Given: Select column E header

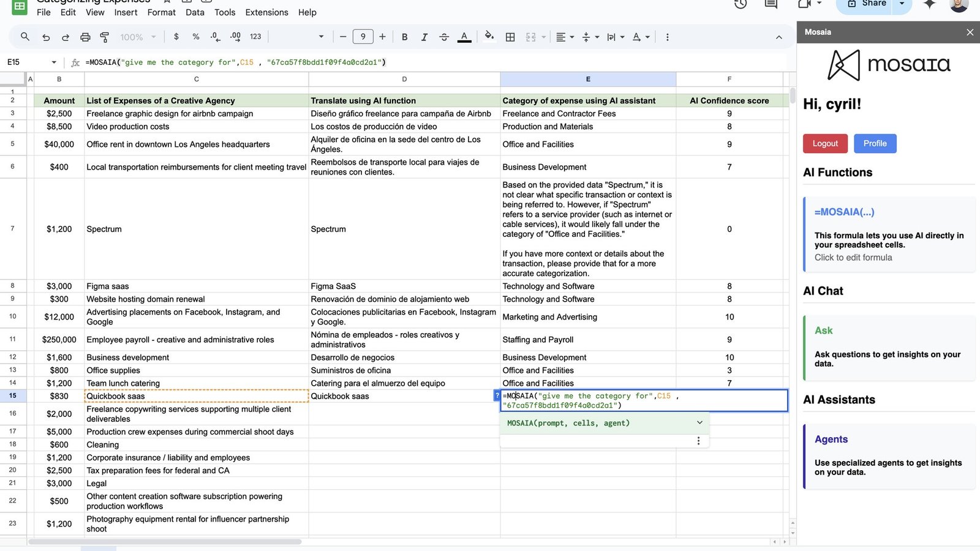Looking at the screenshot, I should point(588,79).
